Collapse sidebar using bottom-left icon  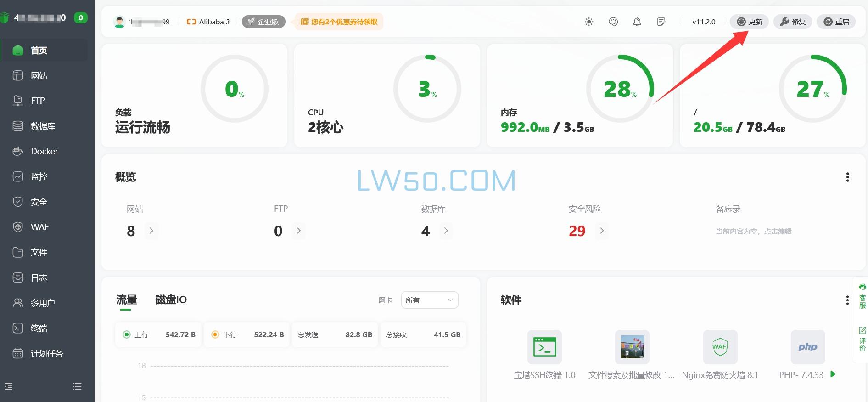coord(9,386)
